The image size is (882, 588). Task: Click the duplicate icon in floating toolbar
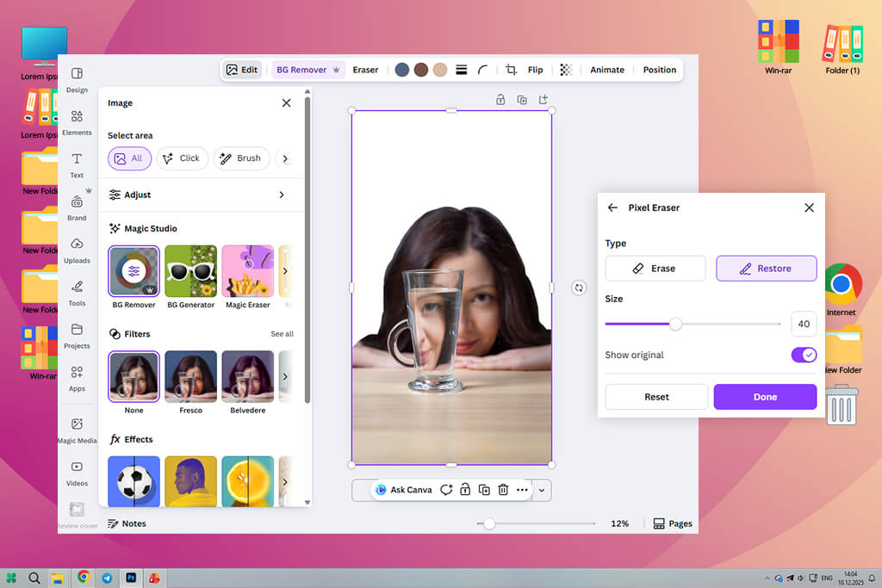pos(484,490)
